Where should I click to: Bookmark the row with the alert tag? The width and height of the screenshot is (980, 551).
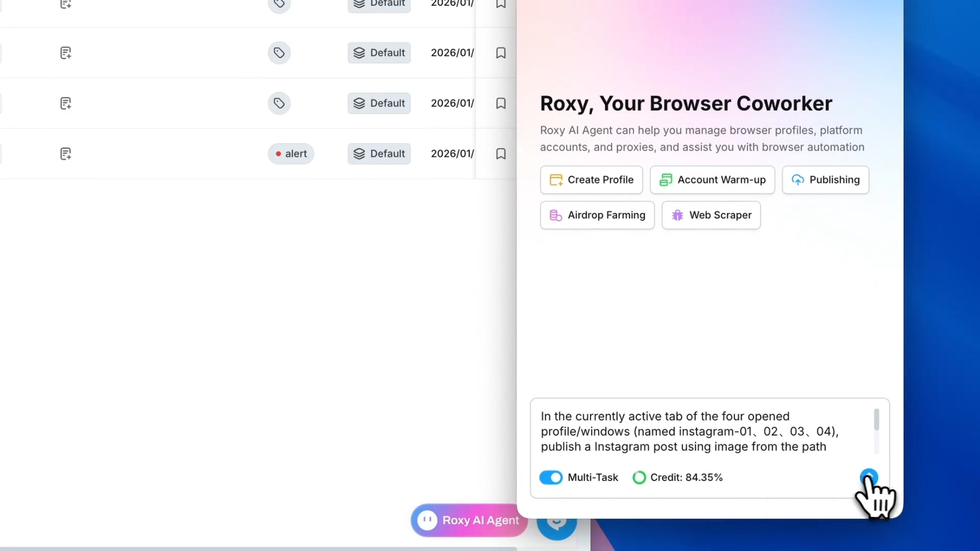501,154
